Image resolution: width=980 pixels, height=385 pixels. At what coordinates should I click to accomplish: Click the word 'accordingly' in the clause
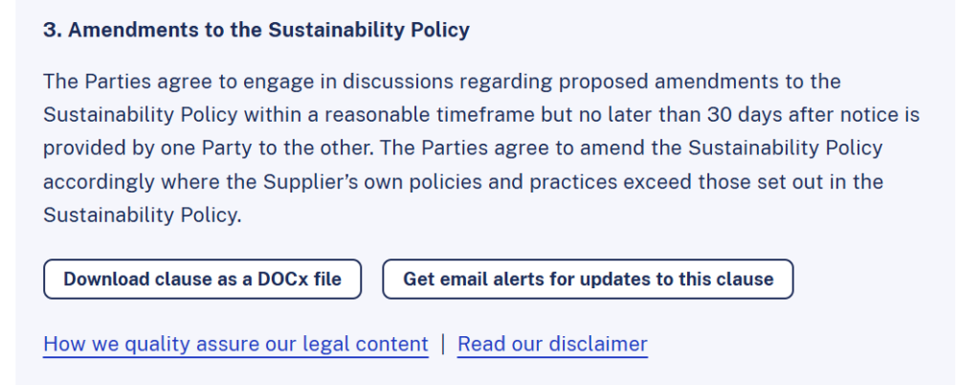pyautogui.click(x=99, y=182)
